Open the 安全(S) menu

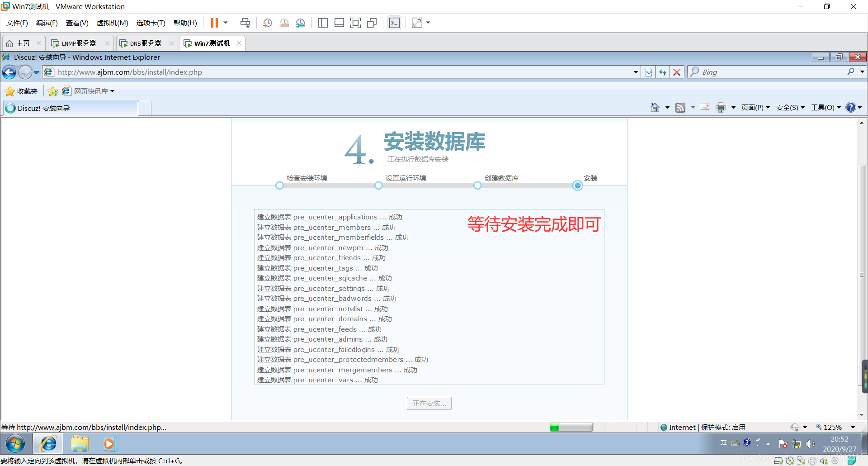coord(790,107)
